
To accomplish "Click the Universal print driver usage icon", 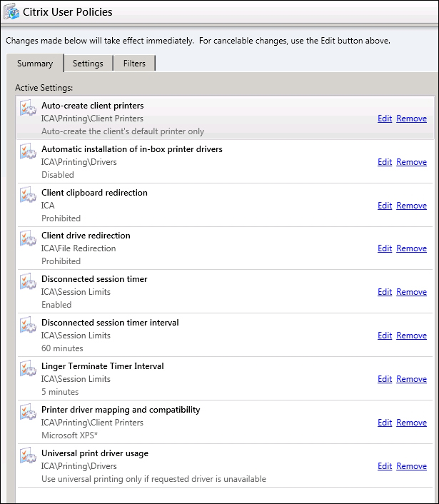I will [x=28, y=455].
